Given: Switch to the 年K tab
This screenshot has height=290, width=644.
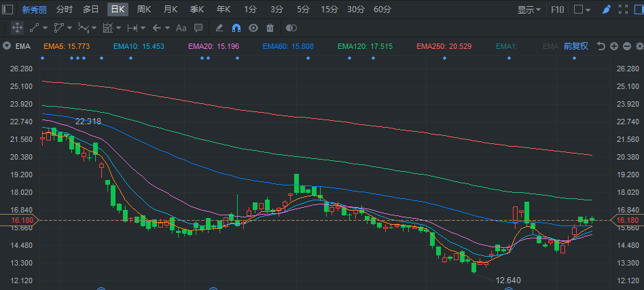Looking at the screenshot, I should (223, 10).
